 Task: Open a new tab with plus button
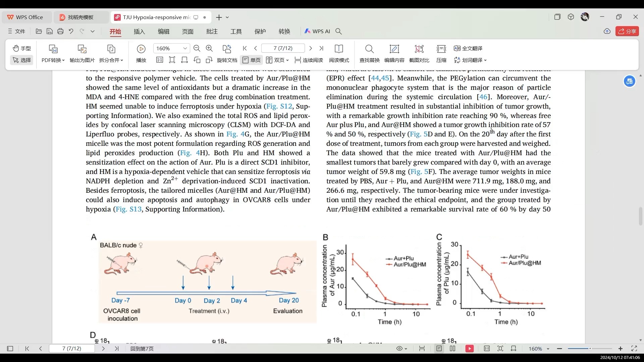(x=219, y=17)
